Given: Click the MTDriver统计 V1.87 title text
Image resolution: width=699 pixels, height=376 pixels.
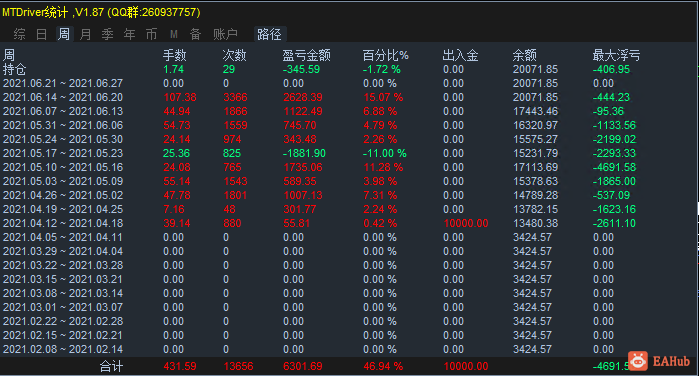Looking at the screenshot, I should (x=101, y=12).
